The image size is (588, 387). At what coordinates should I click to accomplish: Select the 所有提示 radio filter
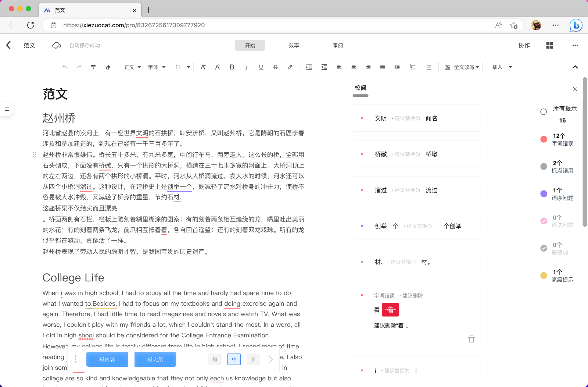click(544, 112)
